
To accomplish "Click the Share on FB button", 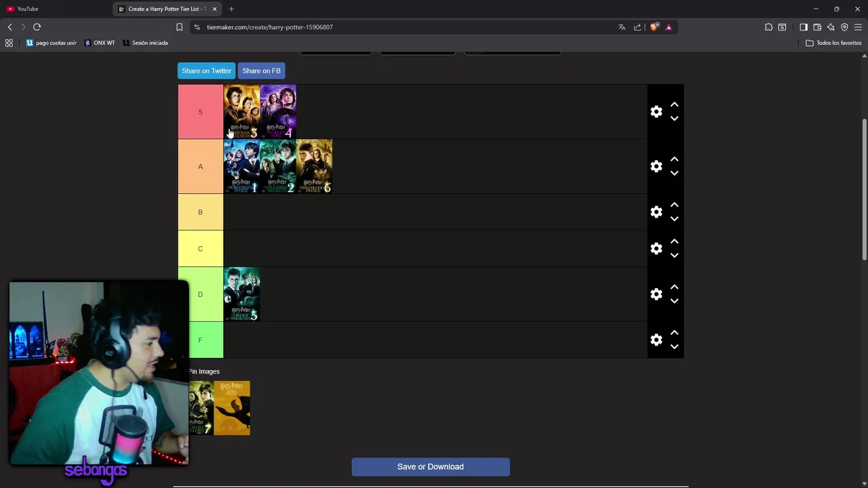I will pyautogui.click(x=261, y=70).
